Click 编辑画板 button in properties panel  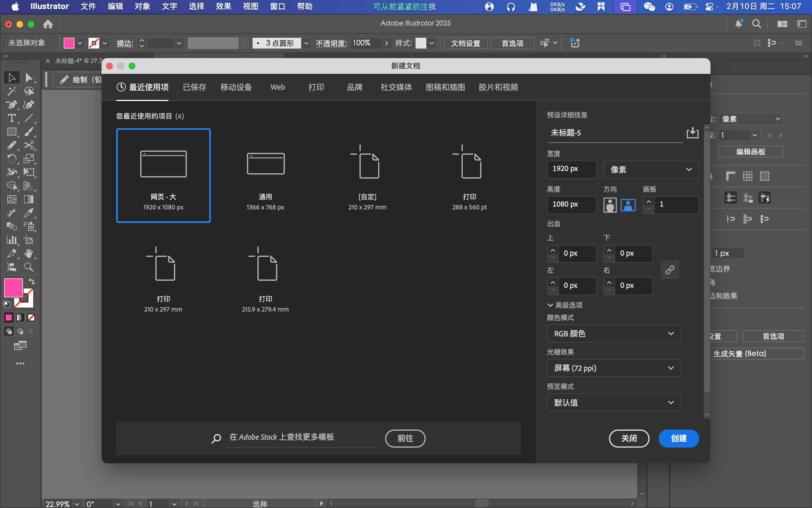751,152
